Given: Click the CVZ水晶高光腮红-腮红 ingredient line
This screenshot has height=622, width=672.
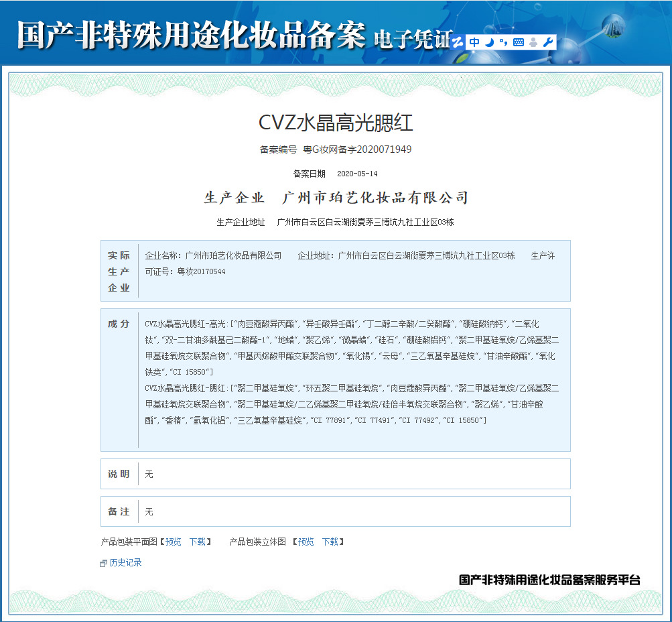Looking at the screenshot, I should point(352,404).
